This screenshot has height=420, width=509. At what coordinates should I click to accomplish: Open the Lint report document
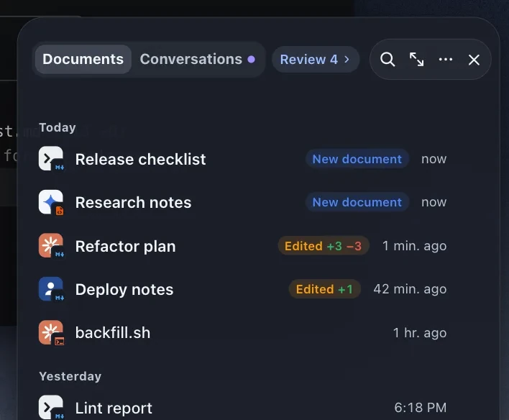[x=242, y=407]
